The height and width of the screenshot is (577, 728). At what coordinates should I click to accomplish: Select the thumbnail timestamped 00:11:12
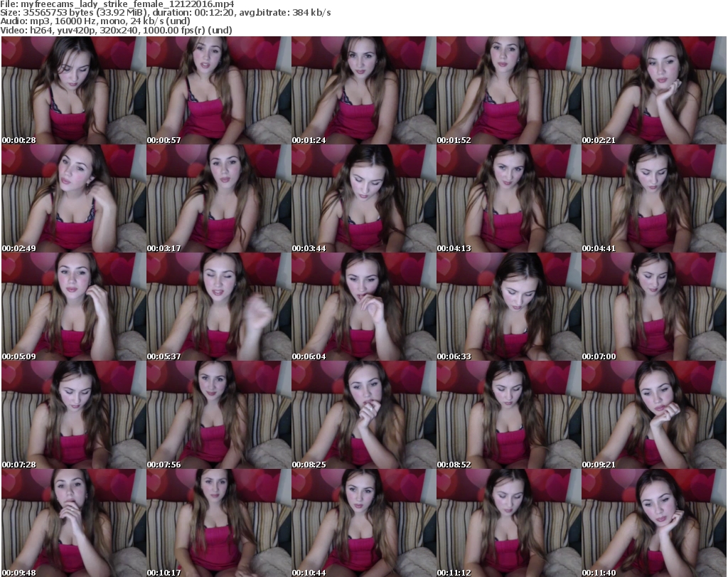coord(508,523)
